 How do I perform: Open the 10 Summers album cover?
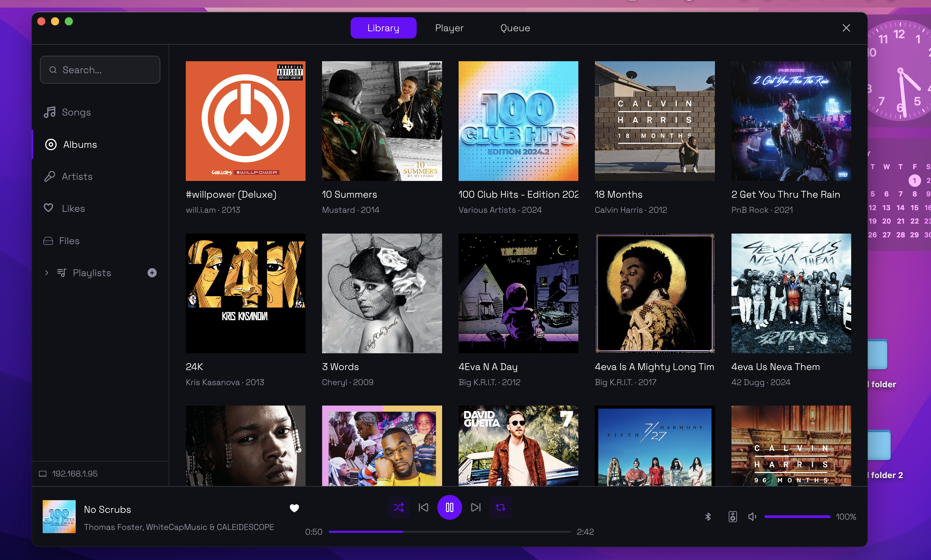(382, 121)
